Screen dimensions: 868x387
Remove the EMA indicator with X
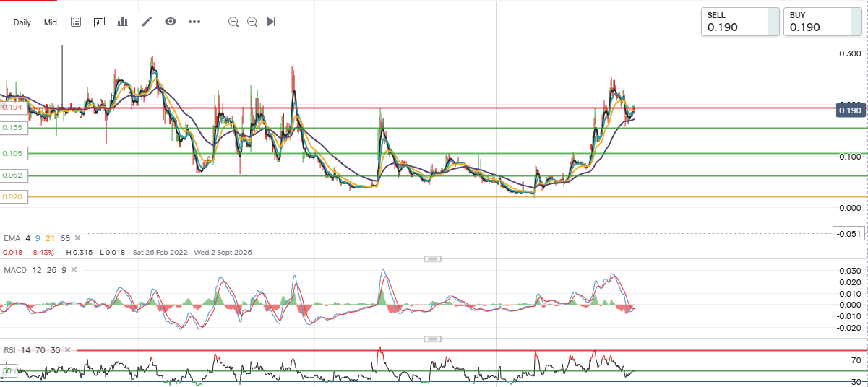[x=78, y=238]
